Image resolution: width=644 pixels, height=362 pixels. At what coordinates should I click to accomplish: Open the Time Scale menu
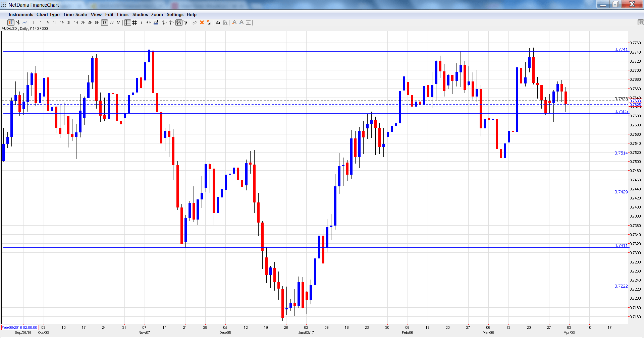75,14
